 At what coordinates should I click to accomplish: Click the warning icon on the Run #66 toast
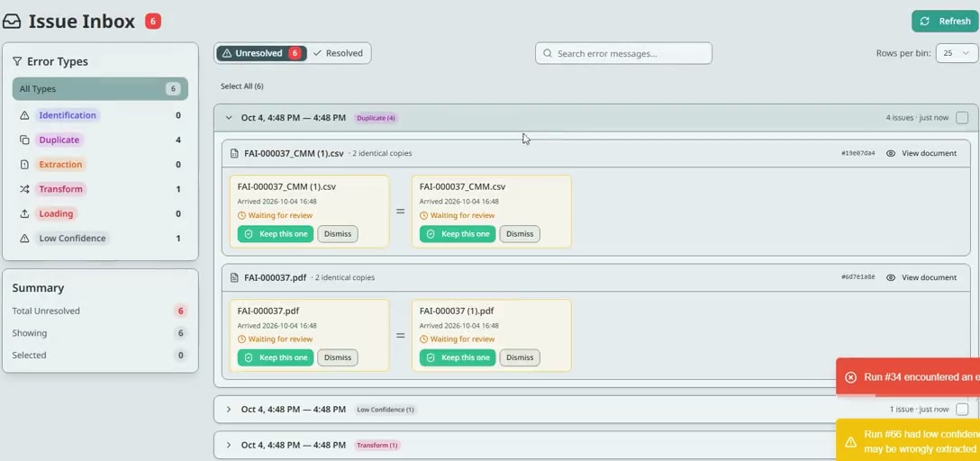(850, 441)
